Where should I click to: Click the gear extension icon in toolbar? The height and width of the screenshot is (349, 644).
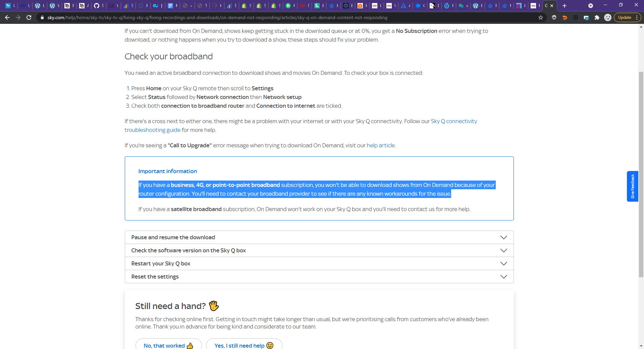554,17
